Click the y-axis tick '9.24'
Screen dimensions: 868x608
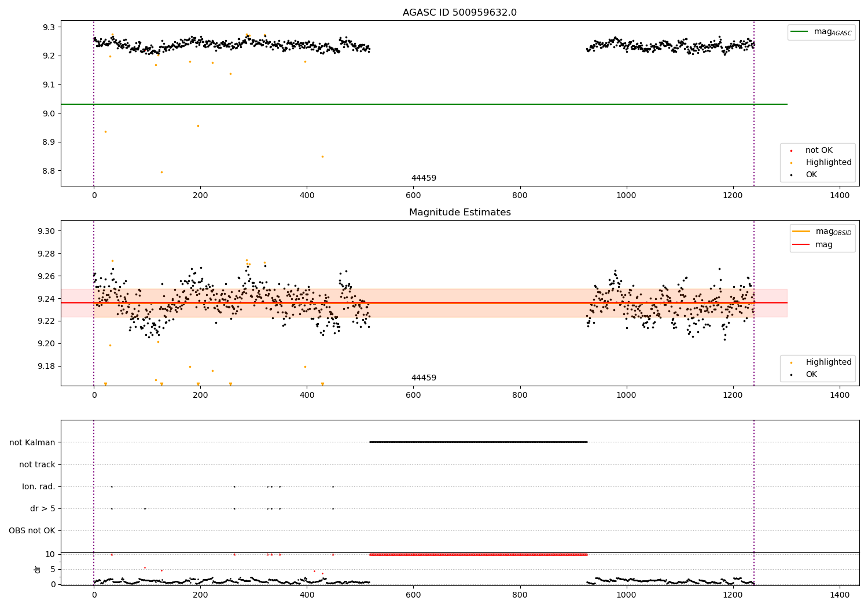pyautogui.click(x=46, y=299)
